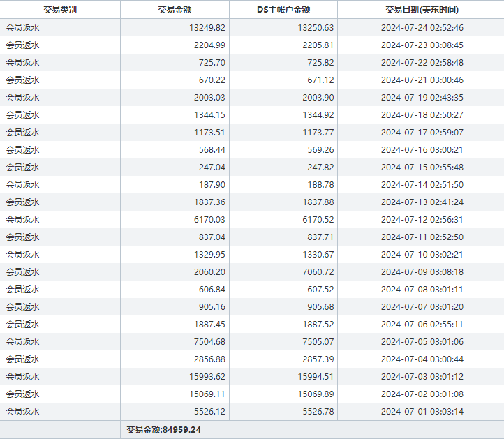Select transaction amount 1837.36
The height and width of the screenshot is (439, 504).
pos(209,202)
